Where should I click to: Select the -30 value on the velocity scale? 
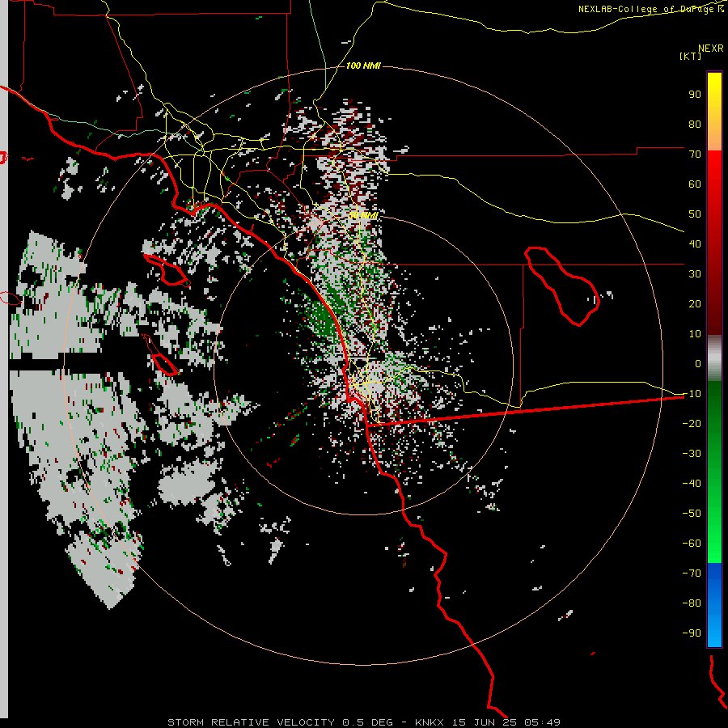pos(692,454)
